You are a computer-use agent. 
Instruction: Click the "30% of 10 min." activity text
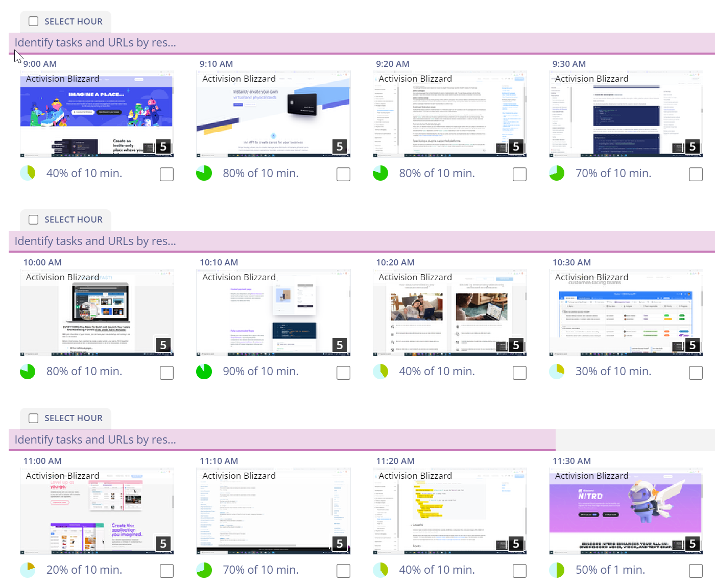613,372
